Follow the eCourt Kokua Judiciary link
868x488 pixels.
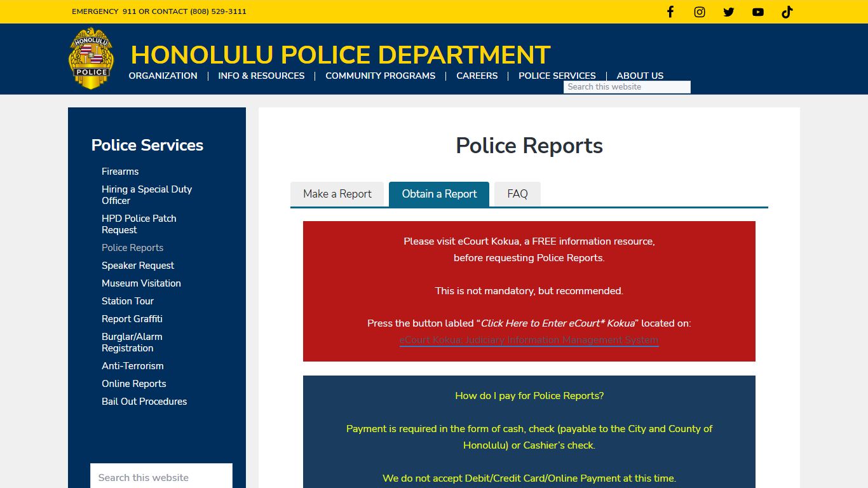point(529,340)
